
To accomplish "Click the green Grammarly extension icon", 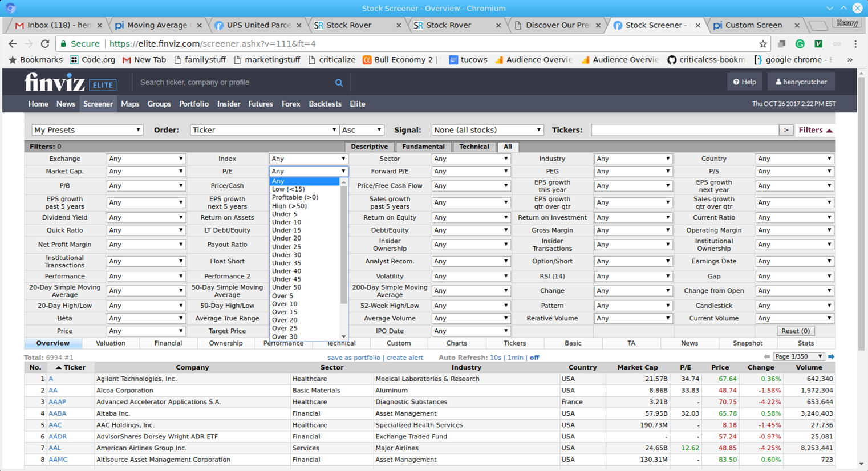I will 800,44.
